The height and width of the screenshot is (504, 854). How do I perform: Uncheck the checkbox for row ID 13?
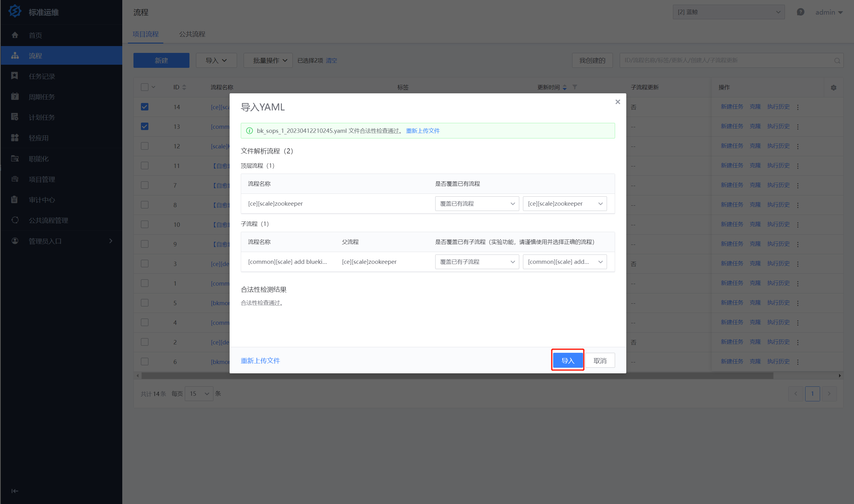[x=145, y=126]
